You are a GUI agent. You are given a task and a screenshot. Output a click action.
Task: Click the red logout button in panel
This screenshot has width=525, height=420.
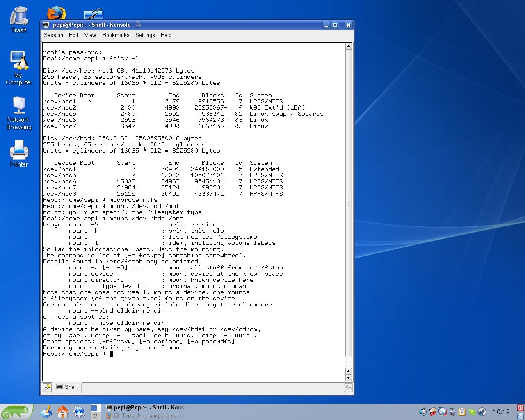(520, 408)
